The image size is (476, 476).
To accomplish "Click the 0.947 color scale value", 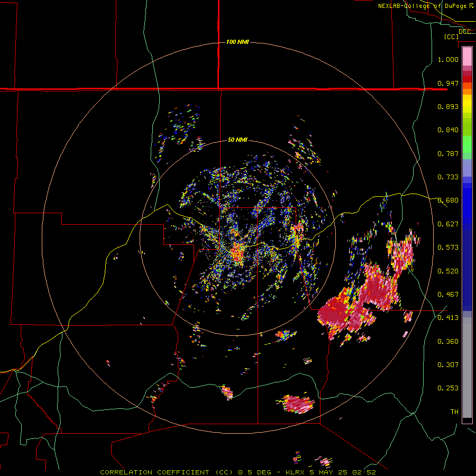I will pyautogui.click(x=448, y=83).
